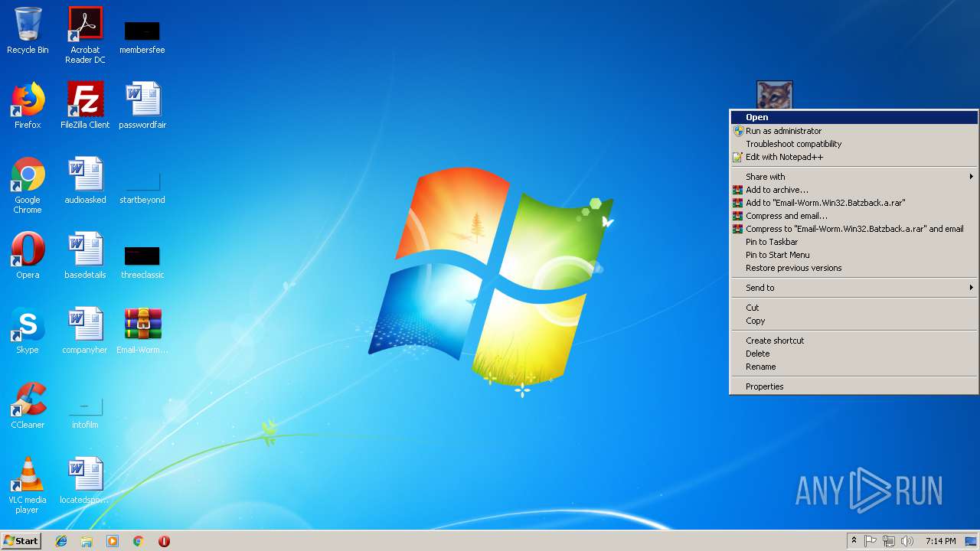
Task: Select the locatedspo... Word document
Action: coord(85,481)
